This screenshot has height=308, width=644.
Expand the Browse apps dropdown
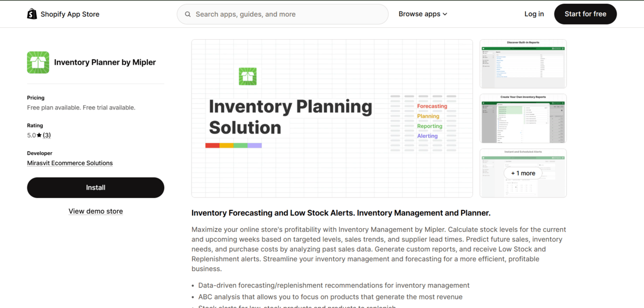(423, 14)
